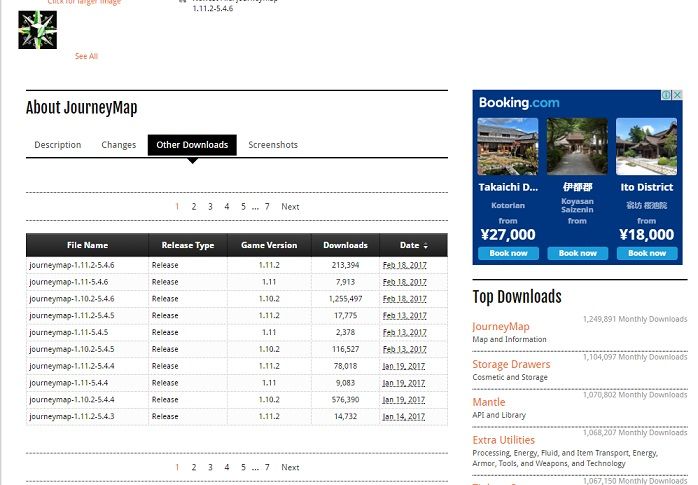Open file journeymap-1.11.2-5.4.3
Screen dimensions: 698x485
click(x=72, y=416)
